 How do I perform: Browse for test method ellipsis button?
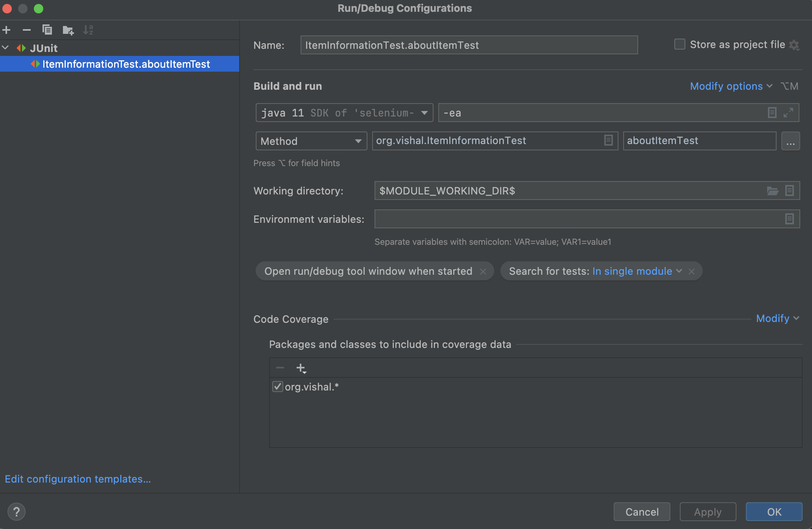click(791, 141)
